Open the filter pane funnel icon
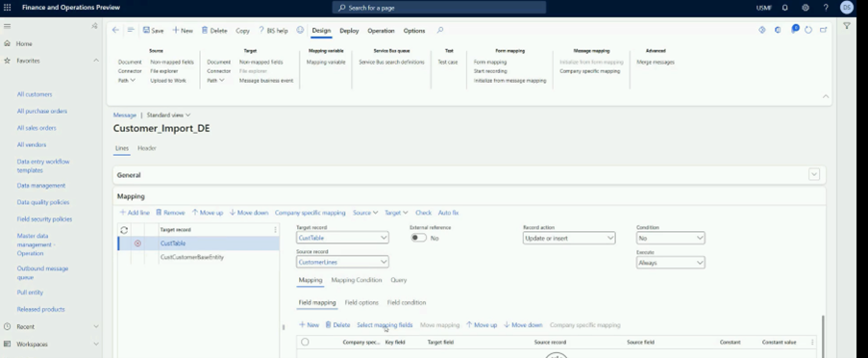This screenshot has width=868, height=358. pyautogui.click(x=847, y=26)
